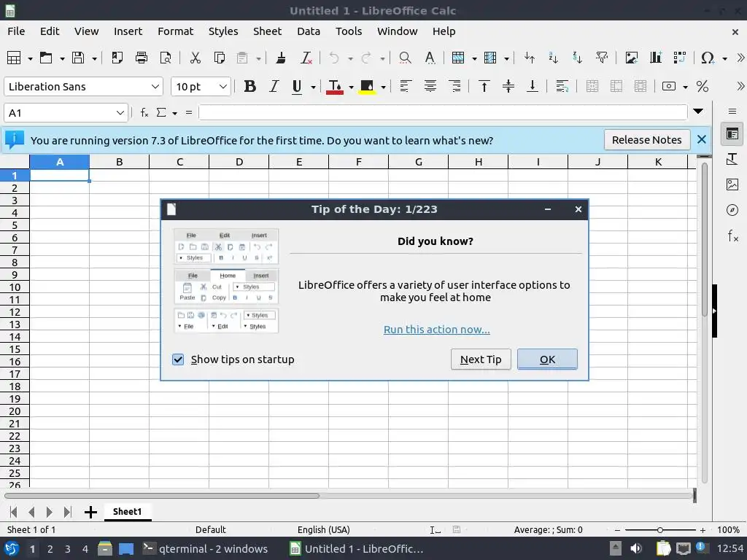Click the Insert Image icon
Screen dimensions: 747x560
point(632,58)
